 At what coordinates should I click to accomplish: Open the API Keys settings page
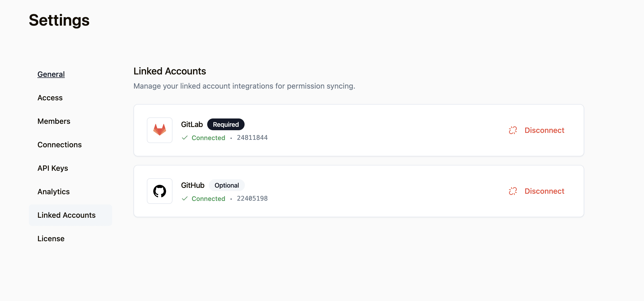pyautogui.click(x=53, y=168)
